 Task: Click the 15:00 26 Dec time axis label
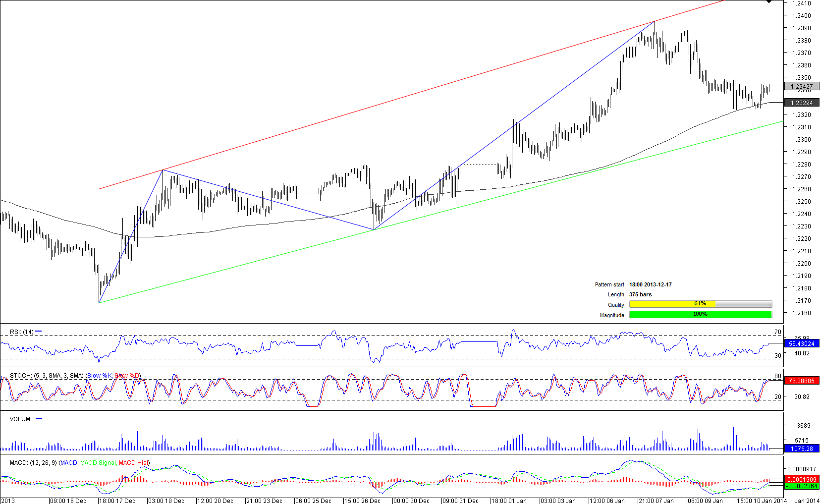[x=362, y=501]
